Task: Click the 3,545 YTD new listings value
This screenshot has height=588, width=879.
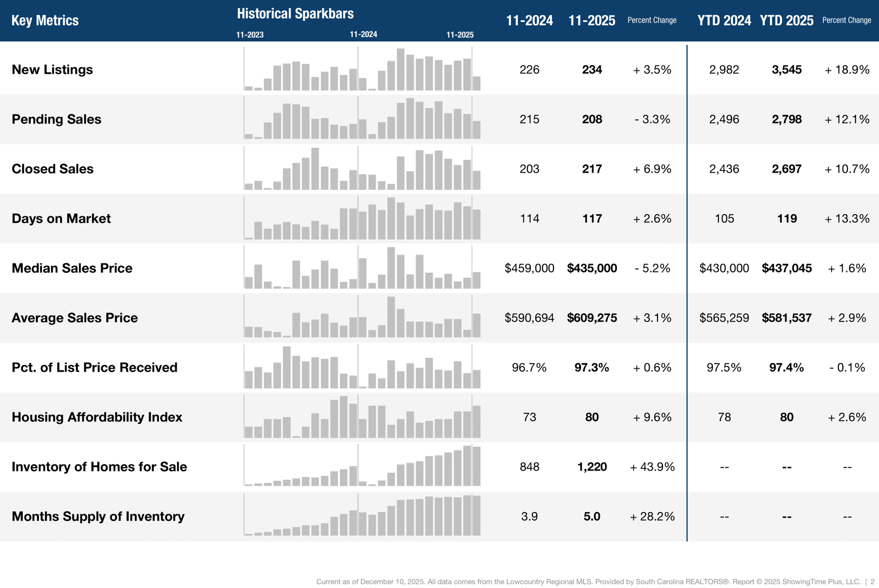Action: click(x=786, y=70)
